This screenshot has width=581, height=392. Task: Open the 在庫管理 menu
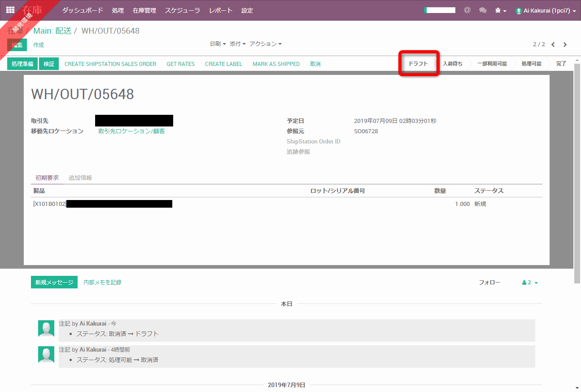point(144,10)
